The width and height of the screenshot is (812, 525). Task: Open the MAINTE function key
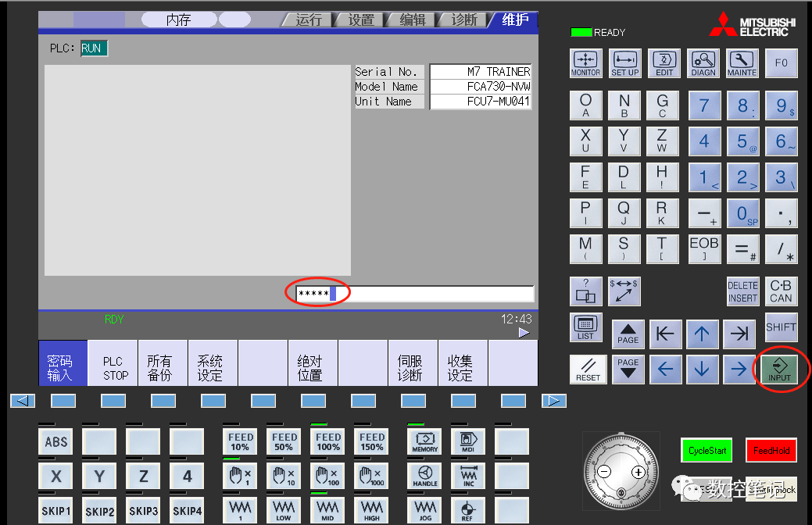click(742, 63)
